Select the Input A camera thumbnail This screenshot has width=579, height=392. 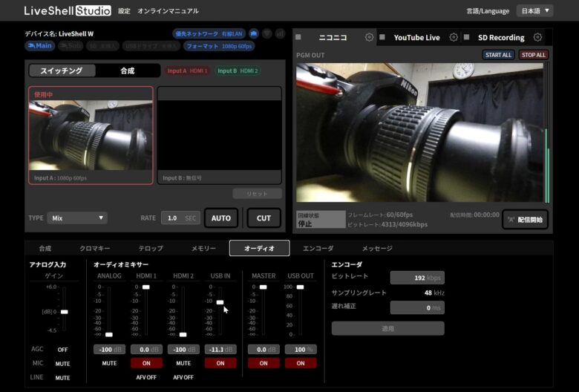tap(91, 135)
